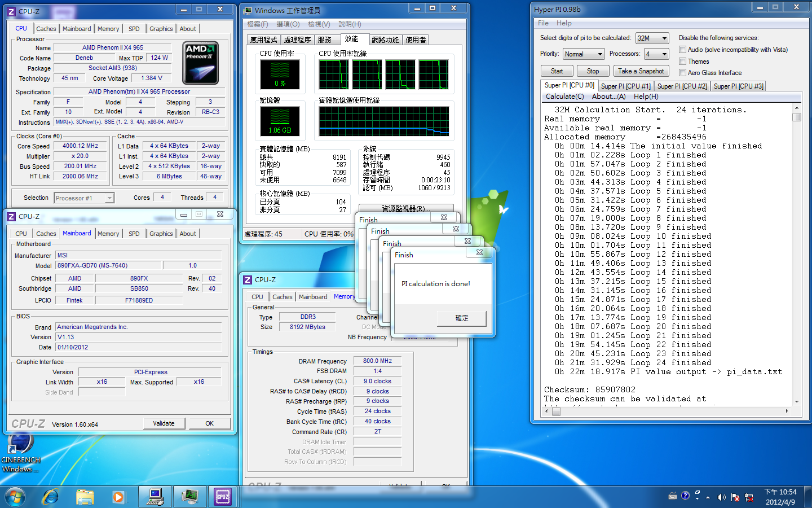Click the physical memory usage history graph
812x508 pixels.
coord(384,121)
